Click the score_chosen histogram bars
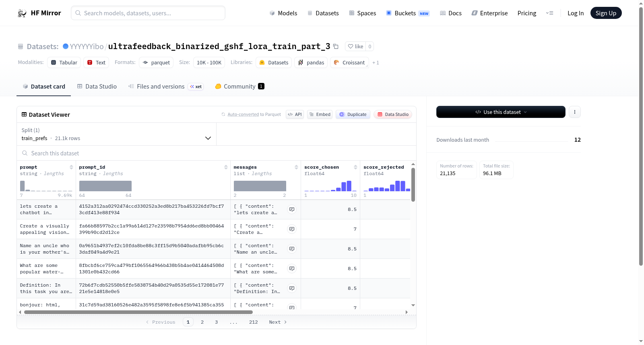Viewport: 644px width, 345px height. [x=330, y=186]
